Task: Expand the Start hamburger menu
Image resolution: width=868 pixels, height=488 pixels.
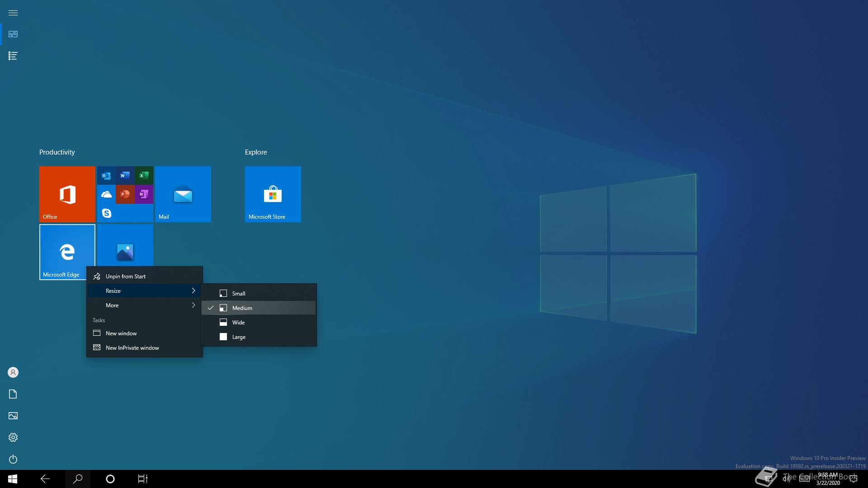Action: click(x=13, y=13)
